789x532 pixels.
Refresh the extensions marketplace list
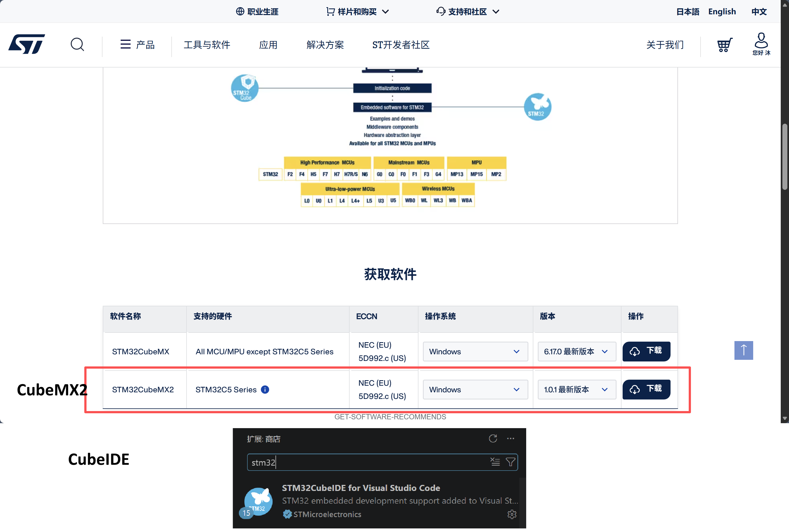coord(493,439)
